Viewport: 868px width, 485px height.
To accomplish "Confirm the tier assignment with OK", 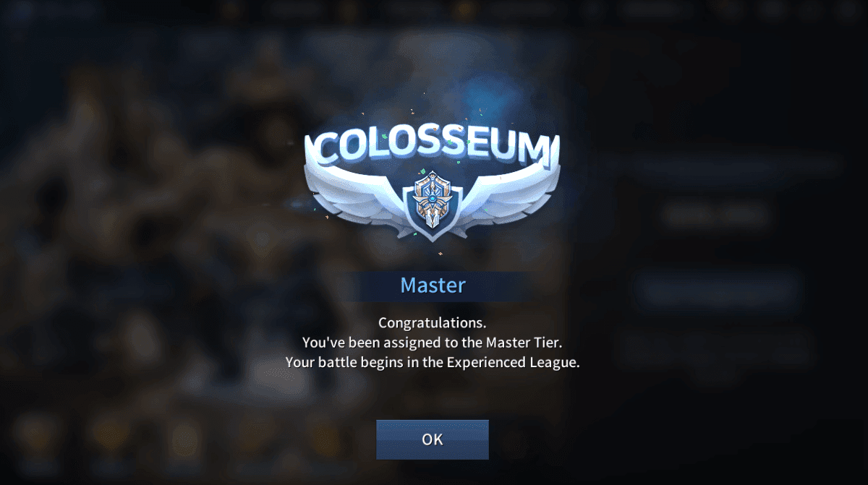I will click(x=433, y=439).
